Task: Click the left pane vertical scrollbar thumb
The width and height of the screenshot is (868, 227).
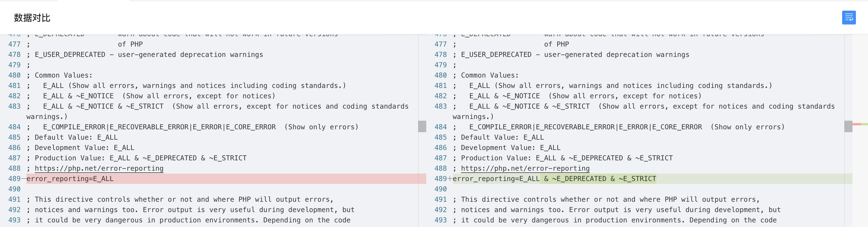Action: tap(422, 127)
